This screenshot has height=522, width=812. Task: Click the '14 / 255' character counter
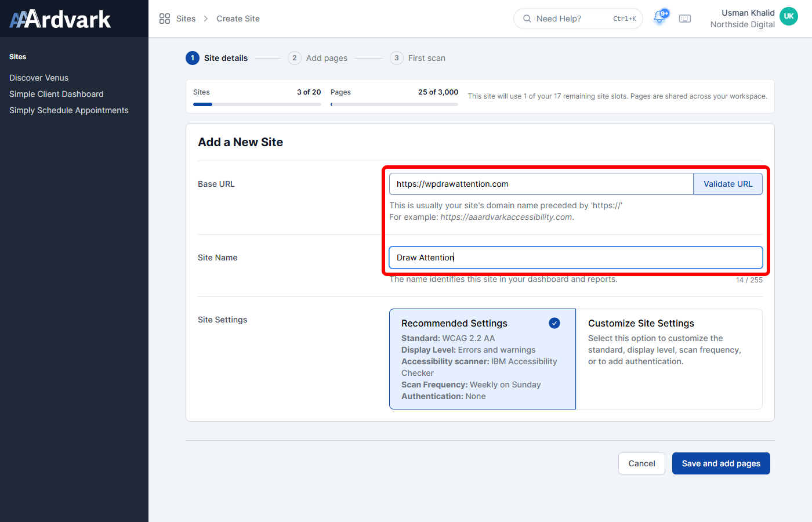[749, 280]
